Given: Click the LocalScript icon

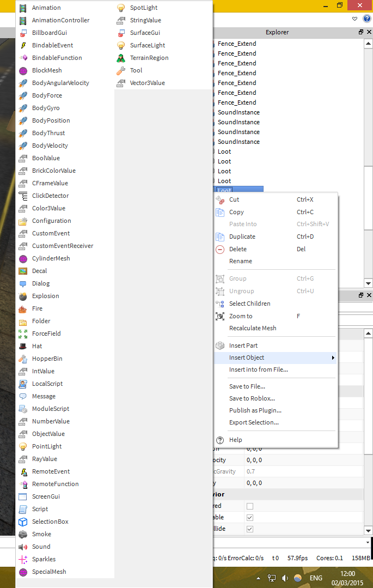Looking at the screenshot, I should (23, 384).
